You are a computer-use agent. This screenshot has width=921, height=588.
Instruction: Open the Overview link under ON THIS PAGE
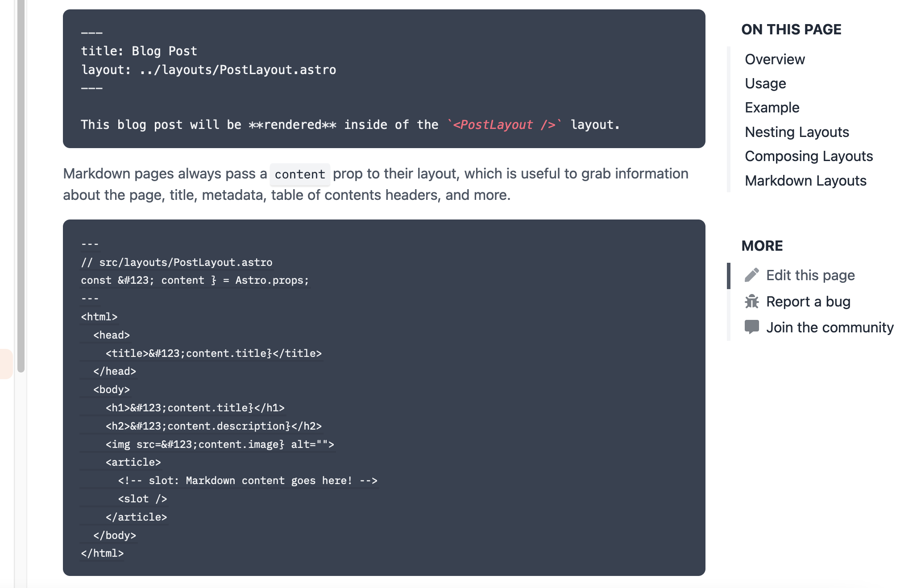[x=775, y=59]
